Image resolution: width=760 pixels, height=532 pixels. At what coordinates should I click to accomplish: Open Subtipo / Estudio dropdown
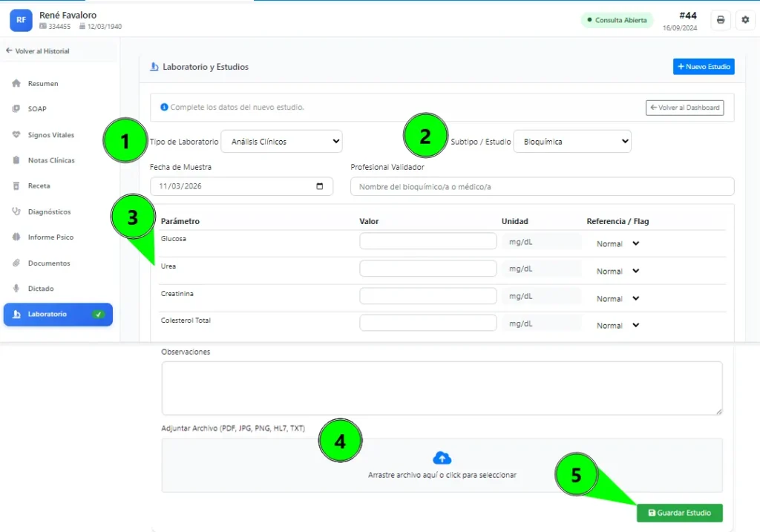click(572, 142)
